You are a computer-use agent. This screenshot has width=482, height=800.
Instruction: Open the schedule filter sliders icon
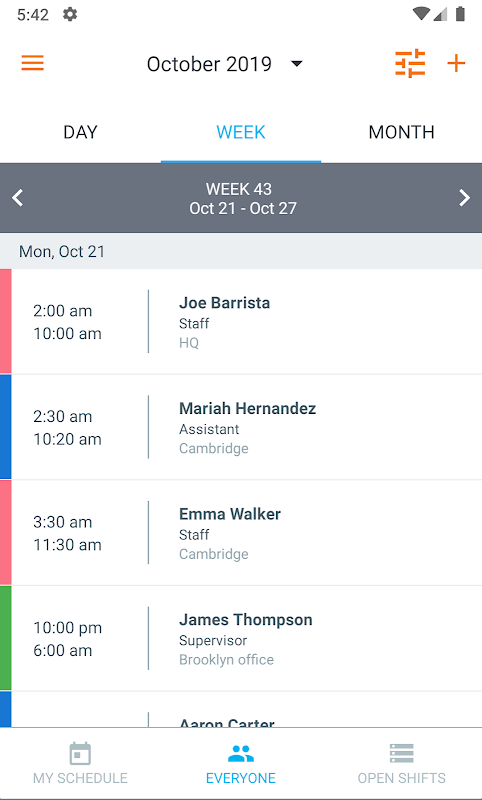coord(410,63)
